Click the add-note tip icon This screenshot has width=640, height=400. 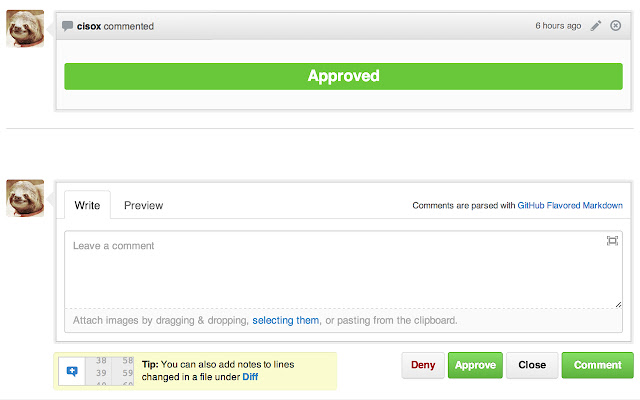[72, 370]
